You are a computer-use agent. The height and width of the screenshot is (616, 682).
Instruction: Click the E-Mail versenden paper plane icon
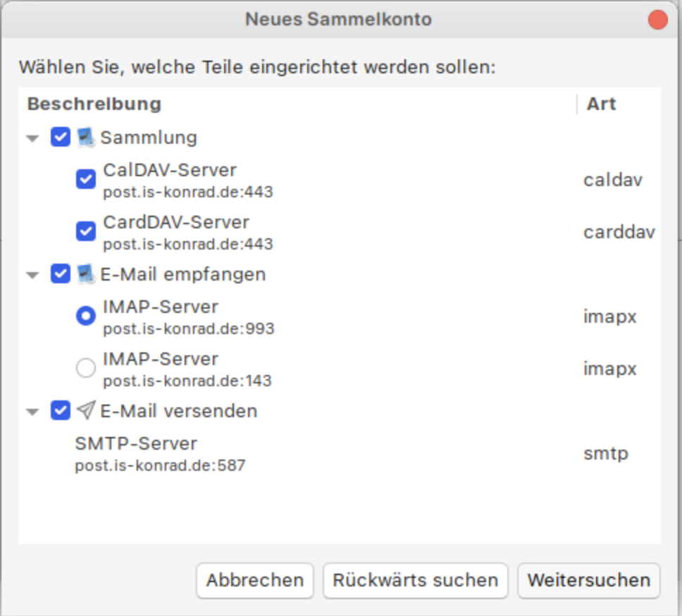click(x=86, y=410)
